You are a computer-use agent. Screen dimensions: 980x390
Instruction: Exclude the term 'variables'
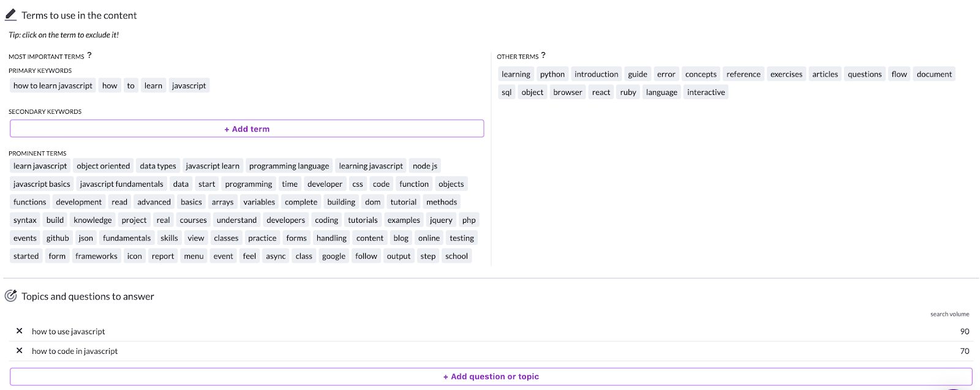click(259, 202)
